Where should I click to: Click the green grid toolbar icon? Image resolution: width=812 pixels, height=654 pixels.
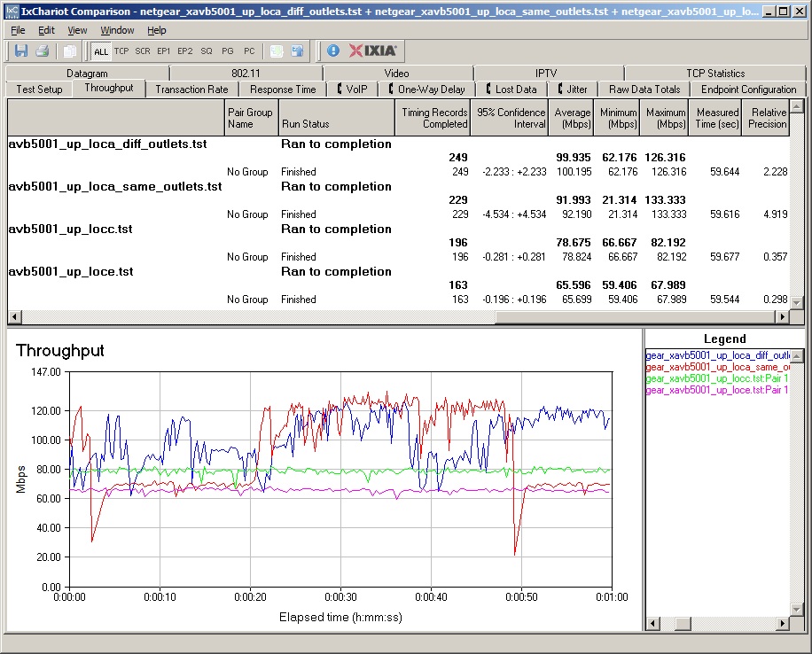[x=277, y=51]
